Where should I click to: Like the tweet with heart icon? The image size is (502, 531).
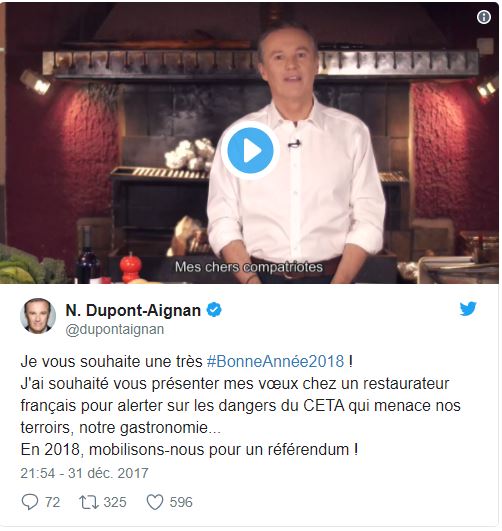pyautogui.click(x=155, y=502)
